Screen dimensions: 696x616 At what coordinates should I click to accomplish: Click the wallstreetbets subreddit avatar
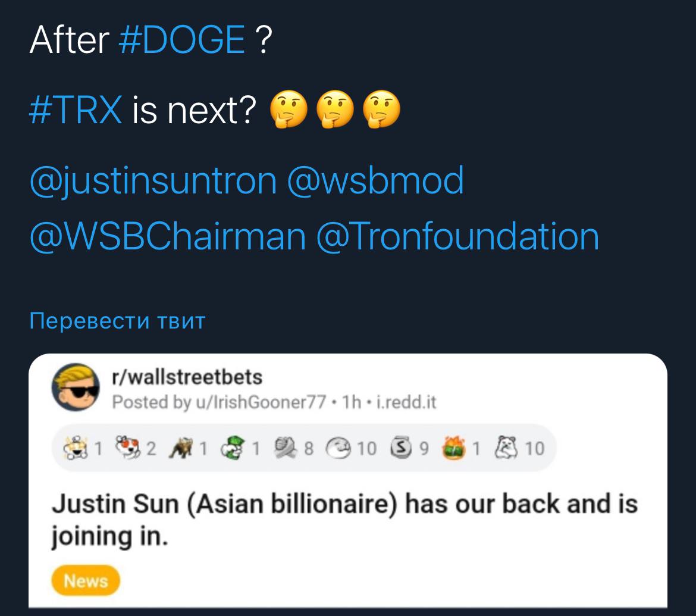pos(75,387)
